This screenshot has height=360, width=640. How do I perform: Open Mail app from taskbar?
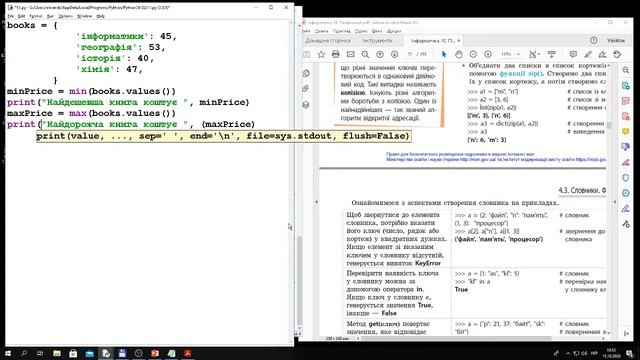(89, 353)
